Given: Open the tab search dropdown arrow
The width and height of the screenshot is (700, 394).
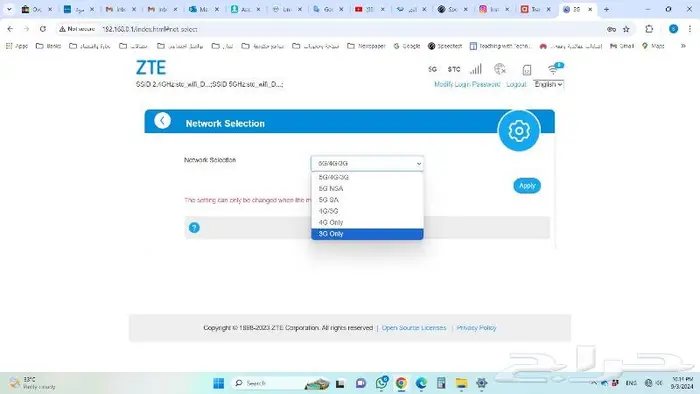Looking at the screenshot, I should pyautogui.click(x=9, y=9).
